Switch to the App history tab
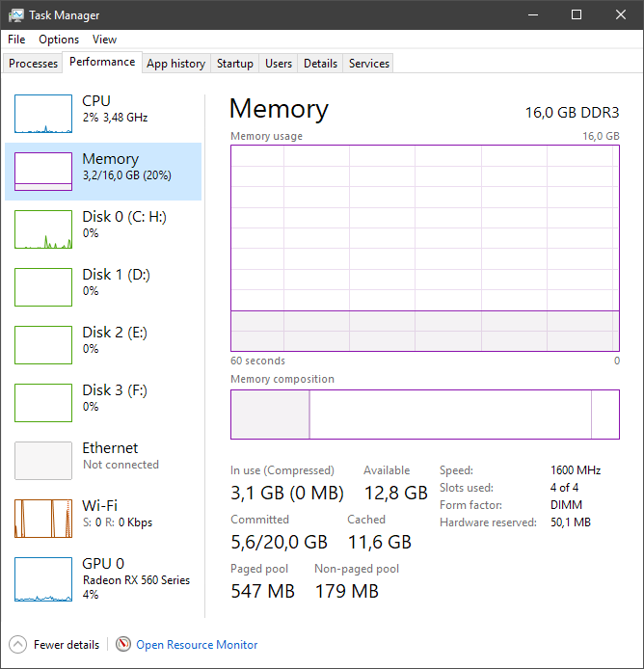The width and height of the screenshot is (644, 669). [175, 64]
